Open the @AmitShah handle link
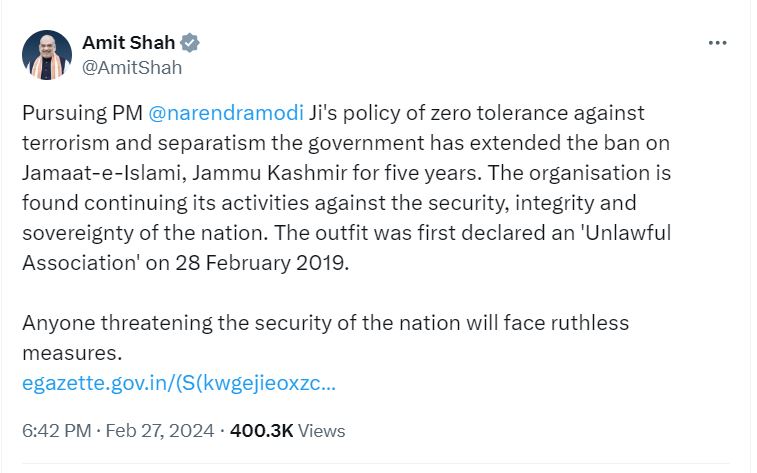This screenshot has height=473, width=757. (x=132, y=68)
